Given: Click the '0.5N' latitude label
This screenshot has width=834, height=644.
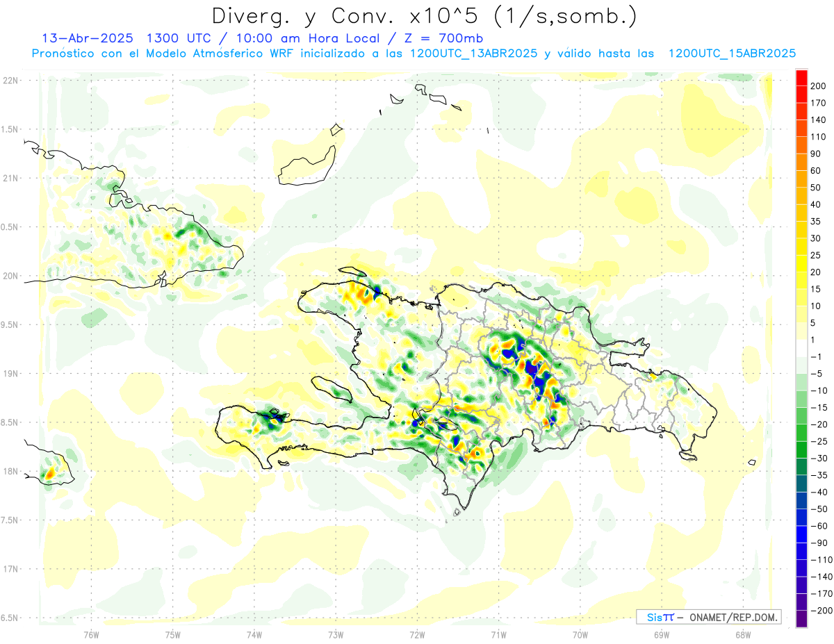Looking at the screenshot, I should pyautogui.click(x=9, y=227).
